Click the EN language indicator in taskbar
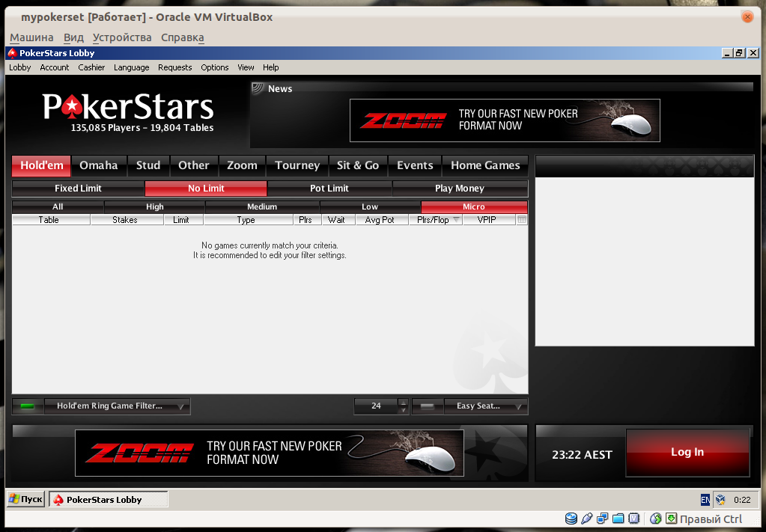The image size is (766, 532). click(705, 500)
